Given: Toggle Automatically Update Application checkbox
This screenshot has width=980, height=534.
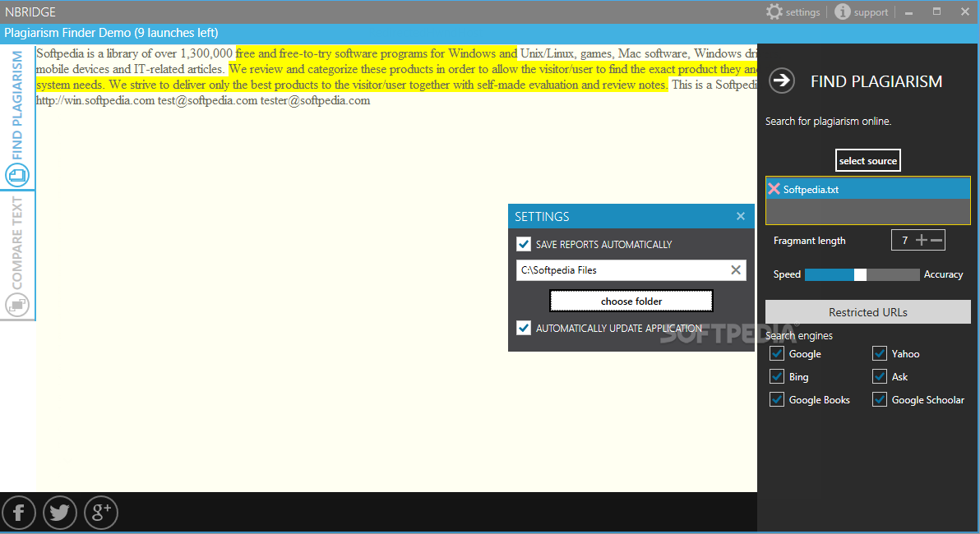Looking at the screenshot, I should pos(524,328).
